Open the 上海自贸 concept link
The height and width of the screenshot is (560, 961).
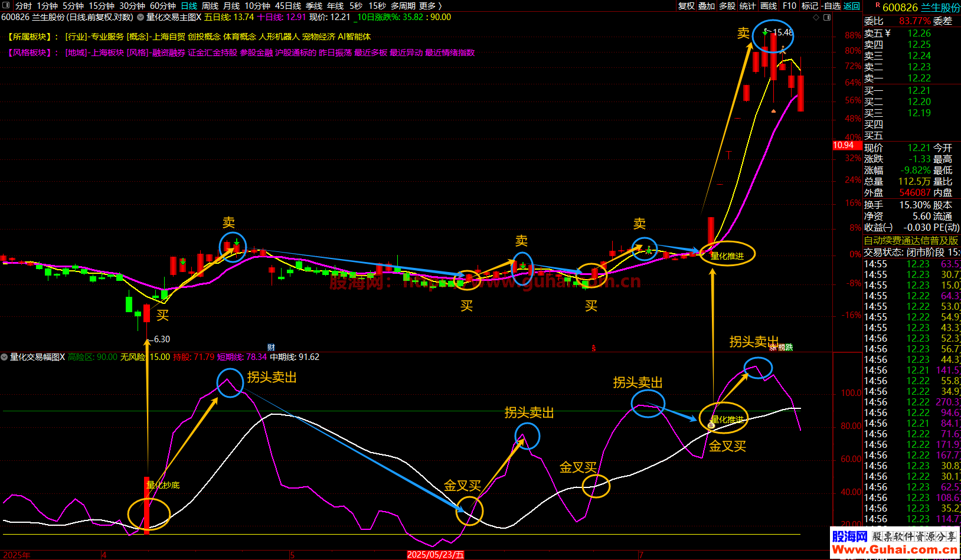click(169, 37)
